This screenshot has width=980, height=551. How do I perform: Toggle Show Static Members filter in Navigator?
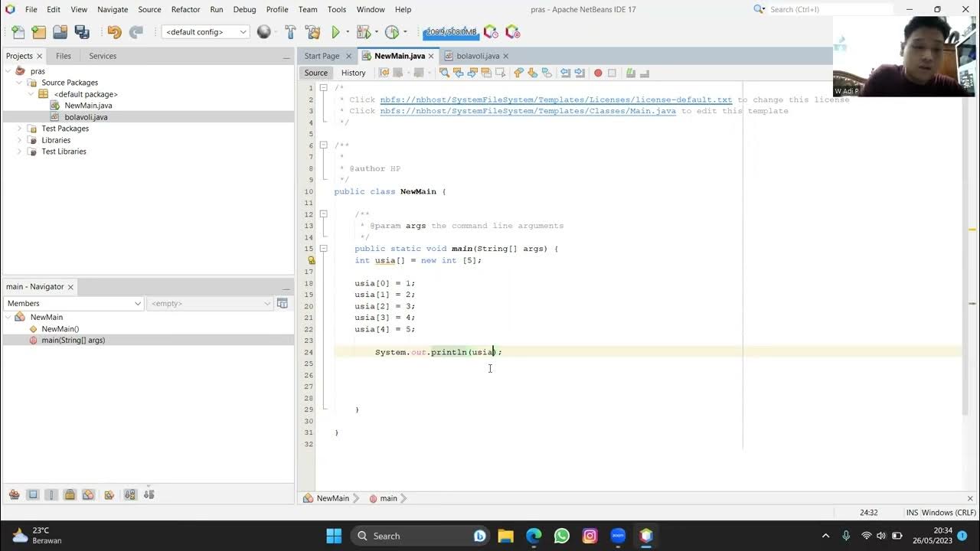coord(51,494)
